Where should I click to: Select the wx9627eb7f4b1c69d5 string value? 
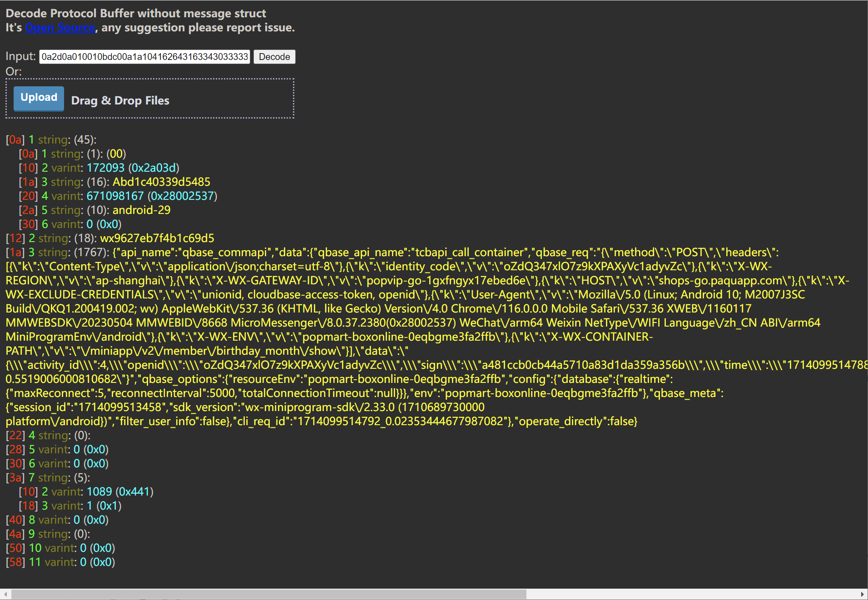click(x=157, y=238)
